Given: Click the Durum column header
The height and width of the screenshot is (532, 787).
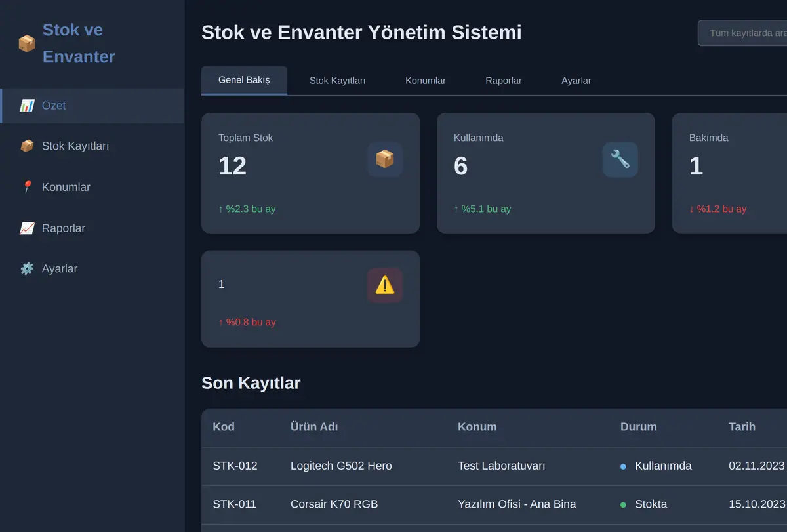Looking at the screenshot, I should click(x=638, y=427).
